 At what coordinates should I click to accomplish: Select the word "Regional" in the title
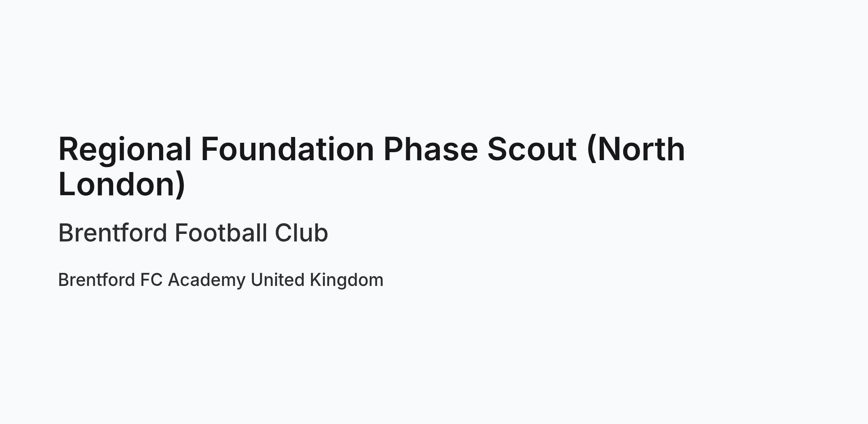[x=125, y=150]
